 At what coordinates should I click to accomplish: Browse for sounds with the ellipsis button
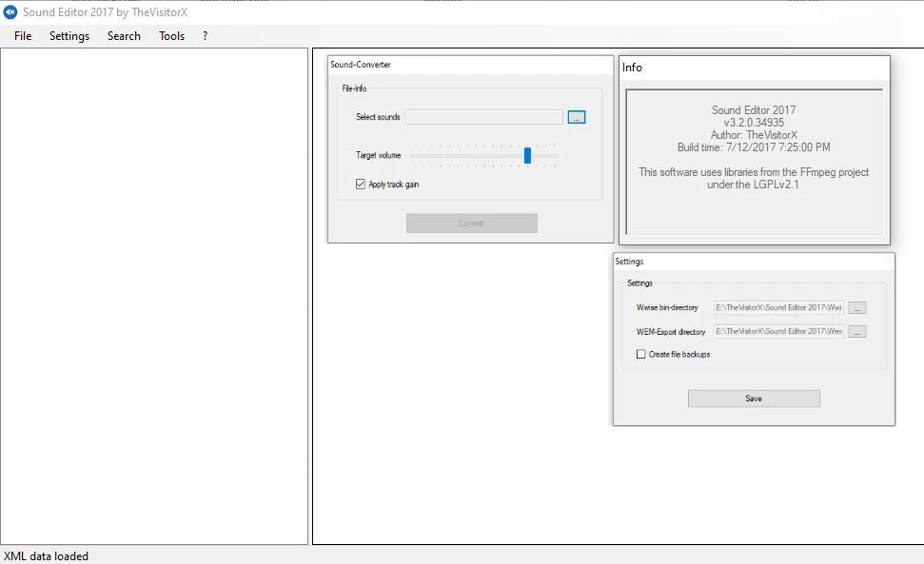click(577, 117)
